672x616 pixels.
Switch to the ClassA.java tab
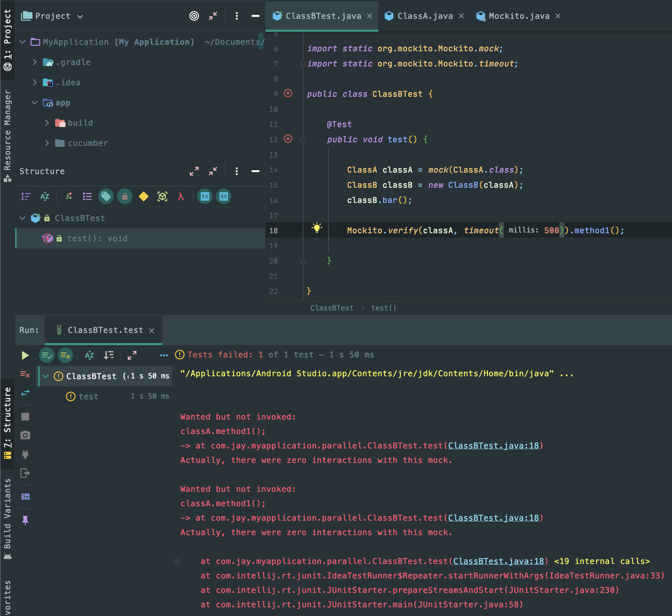pos(425,16)
